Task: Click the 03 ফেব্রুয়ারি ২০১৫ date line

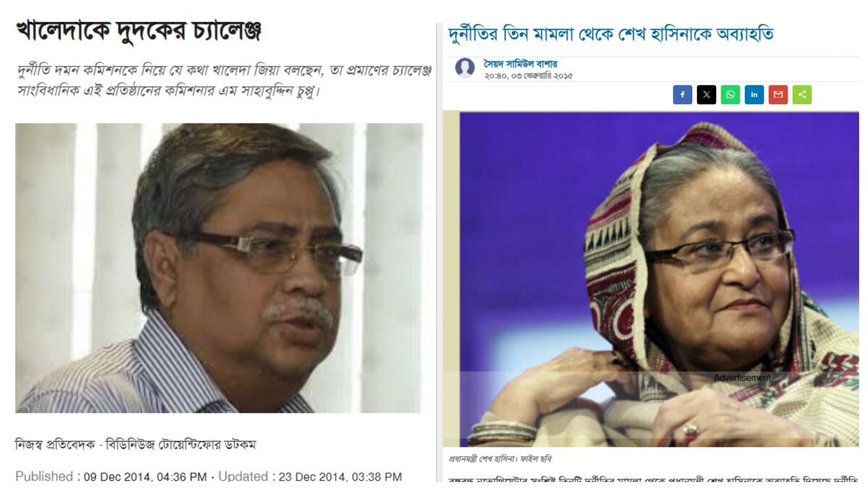Action: pos(528,75)
